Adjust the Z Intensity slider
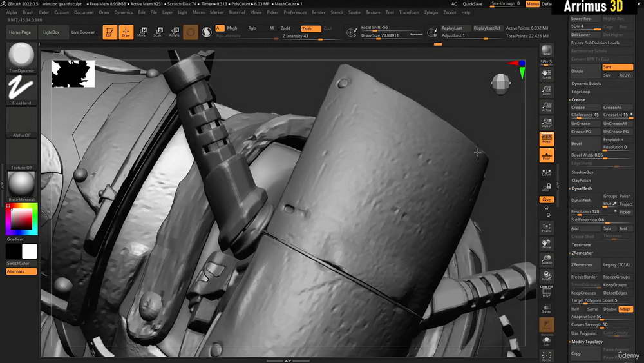644x363 pixels. click(311, 36)
